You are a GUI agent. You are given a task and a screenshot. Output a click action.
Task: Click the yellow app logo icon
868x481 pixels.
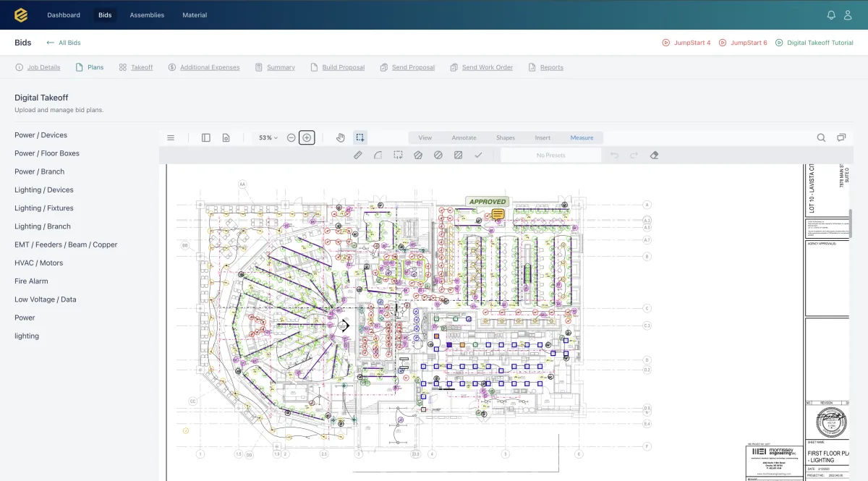[21, 14]
